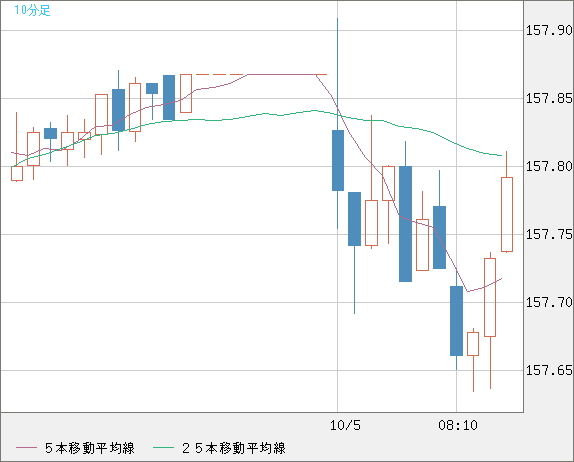Select the 157.65 price axis label
This screenshot has width=574, height=462.
(549, 370)
